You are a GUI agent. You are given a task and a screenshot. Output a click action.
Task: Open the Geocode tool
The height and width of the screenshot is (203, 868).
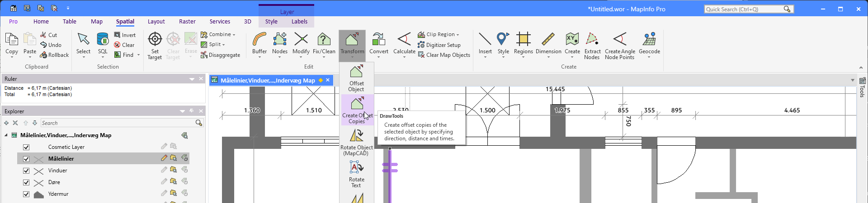(649, 43)
